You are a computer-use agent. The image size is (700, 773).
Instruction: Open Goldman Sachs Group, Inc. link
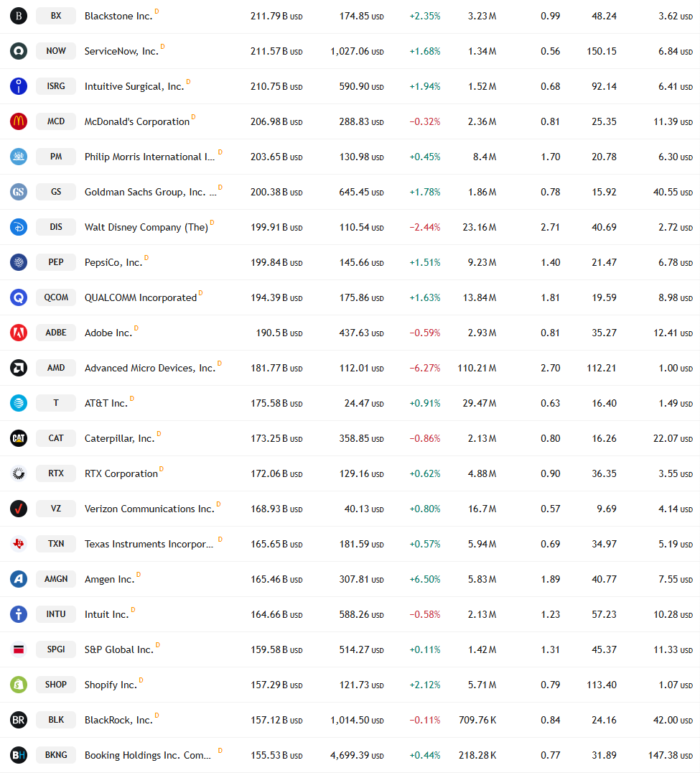click(150, 193)
